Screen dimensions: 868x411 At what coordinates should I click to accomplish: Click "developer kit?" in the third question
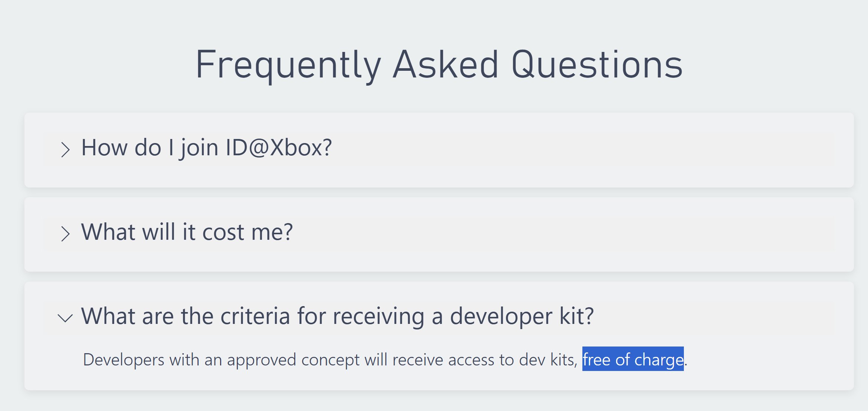pyautogui.click(x=522, y=316)
